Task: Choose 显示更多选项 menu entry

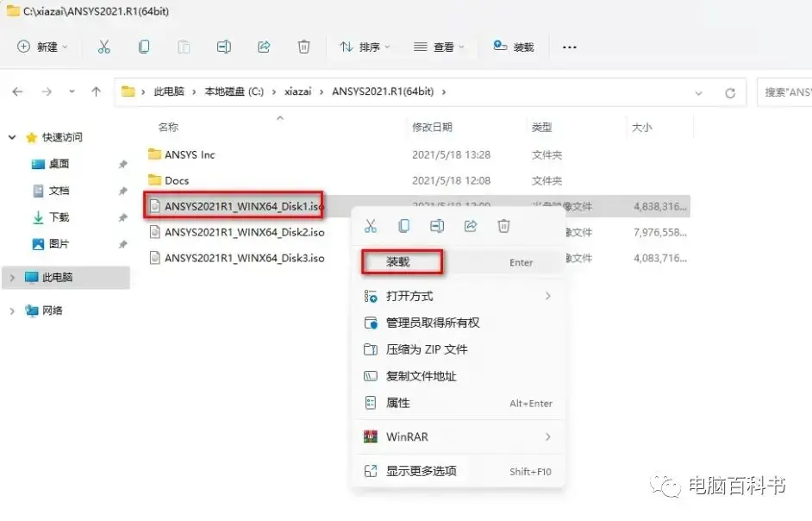Action: tap(459, 471)
